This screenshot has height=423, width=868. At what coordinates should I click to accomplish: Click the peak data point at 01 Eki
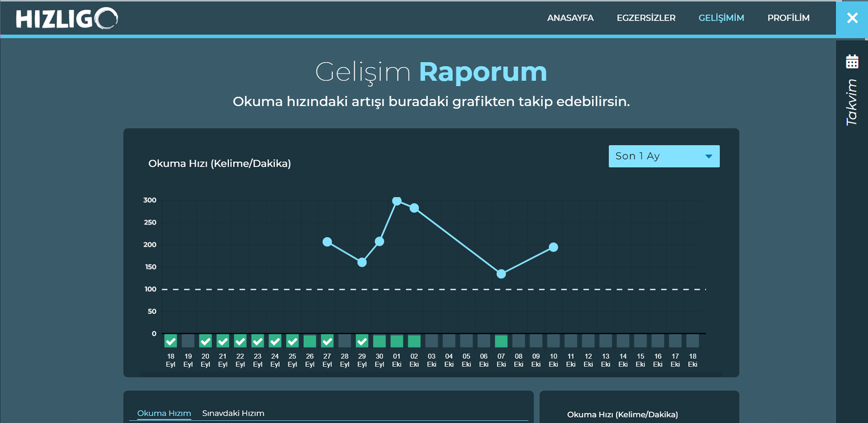click(396, 201)
